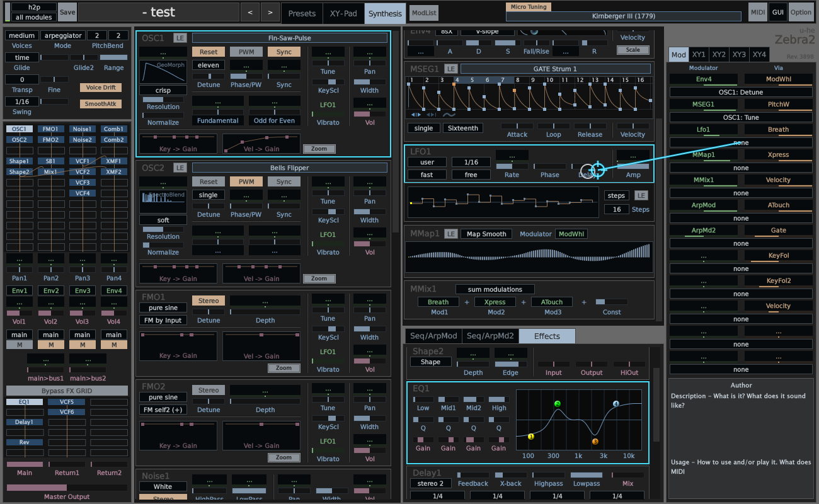
Task: Click the Zoom button in OSC1
Action: (319, 149)
